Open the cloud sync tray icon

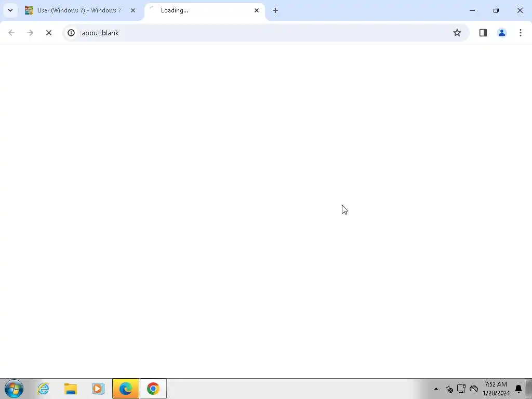pyautogui.click(x=474, y=389)
